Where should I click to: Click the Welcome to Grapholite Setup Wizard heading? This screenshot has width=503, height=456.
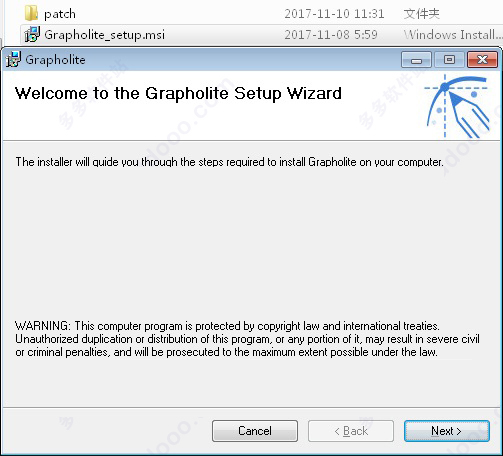point(178,94)
